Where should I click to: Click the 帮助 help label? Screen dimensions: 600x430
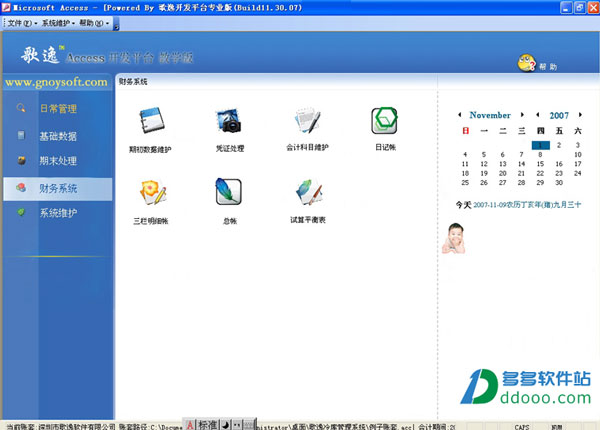tap(548, 67)
